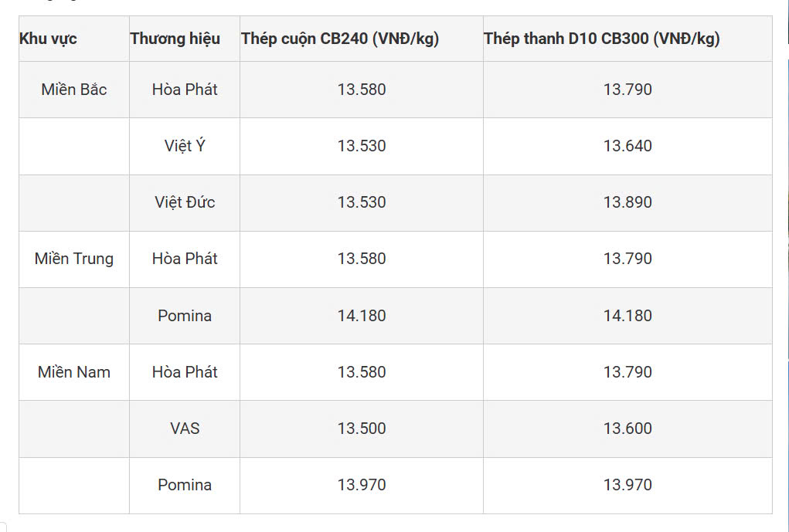Select the 'Thép thanh D10 CB300' header
The width and height of the screenshot is (789, 532).
(x=601, y=39)
